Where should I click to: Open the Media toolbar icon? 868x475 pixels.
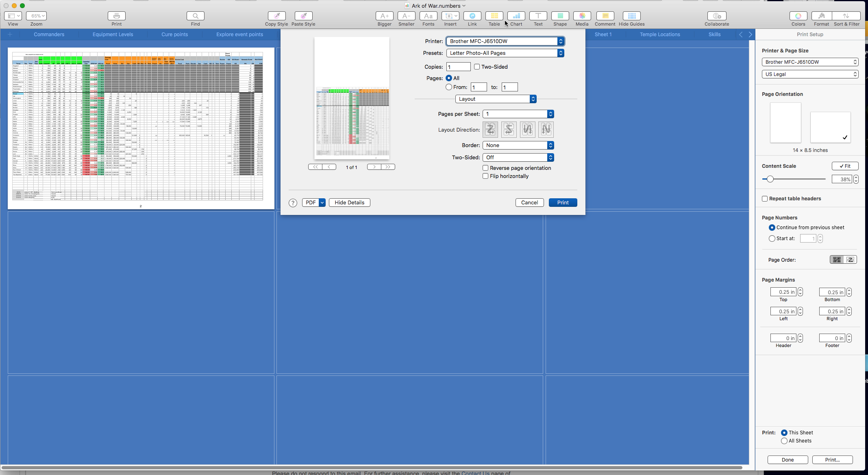pos(582,16)
